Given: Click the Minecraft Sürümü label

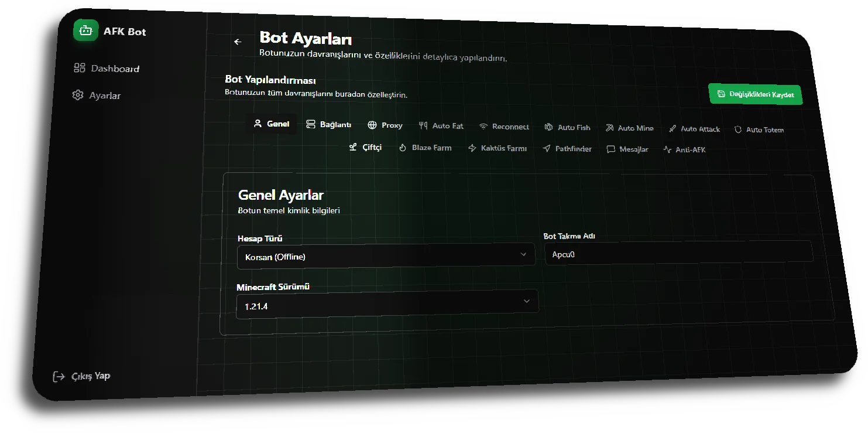Looking at the screenshot, I should click(x=273, y=287).
